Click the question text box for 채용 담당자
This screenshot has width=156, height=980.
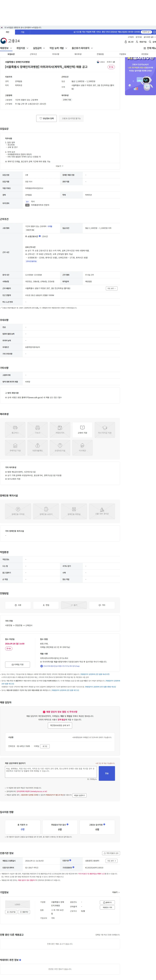pos(51,772)
